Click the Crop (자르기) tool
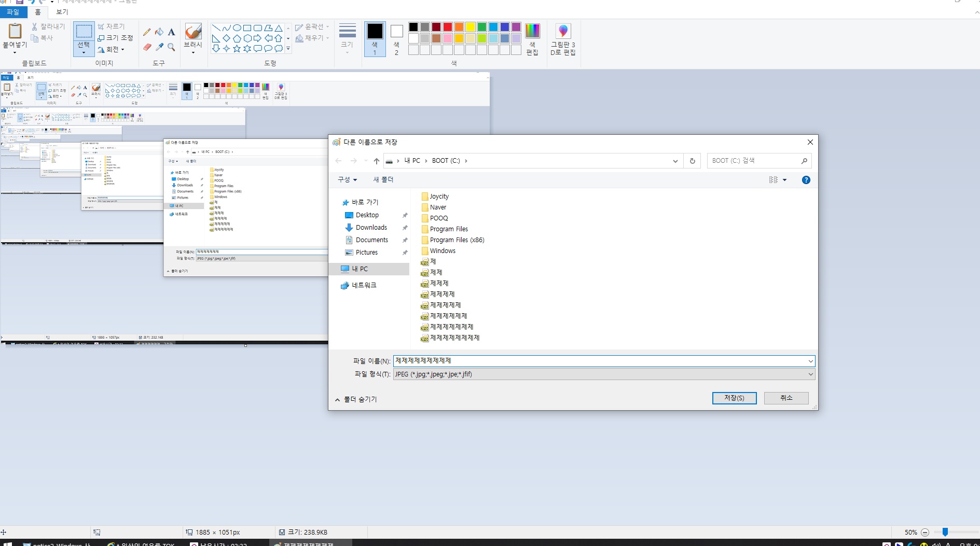This screenshot has width=980, height=546. coord(111,26)
